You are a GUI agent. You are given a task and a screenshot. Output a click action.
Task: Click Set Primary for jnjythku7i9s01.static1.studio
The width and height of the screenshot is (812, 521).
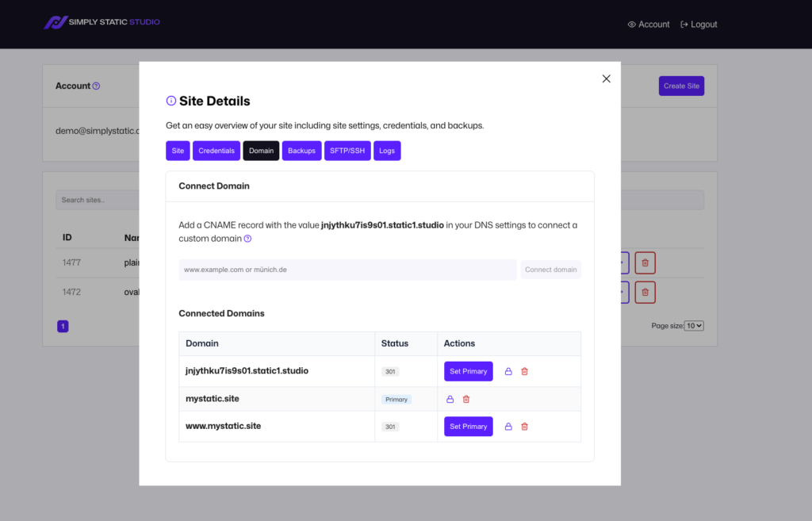[x=468, y=371]
